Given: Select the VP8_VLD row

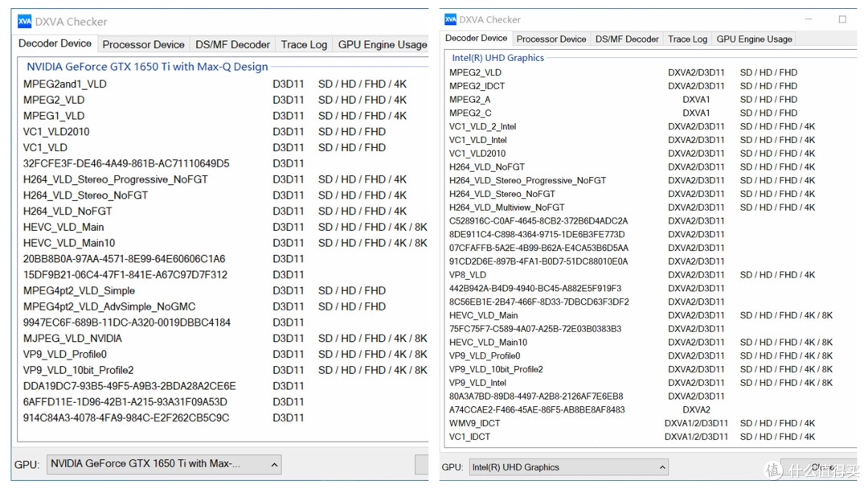Looking at the screenshot, I should [633, 275].
